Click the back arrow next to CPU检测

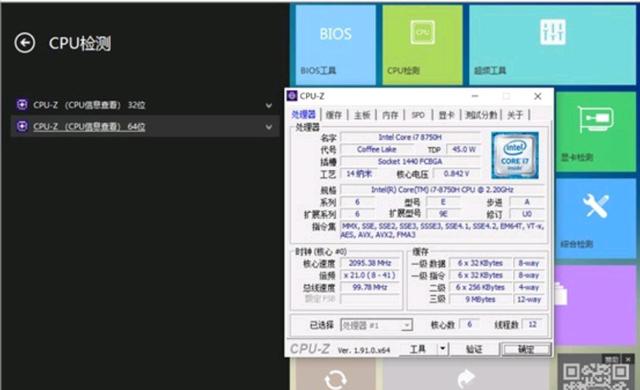25,43
